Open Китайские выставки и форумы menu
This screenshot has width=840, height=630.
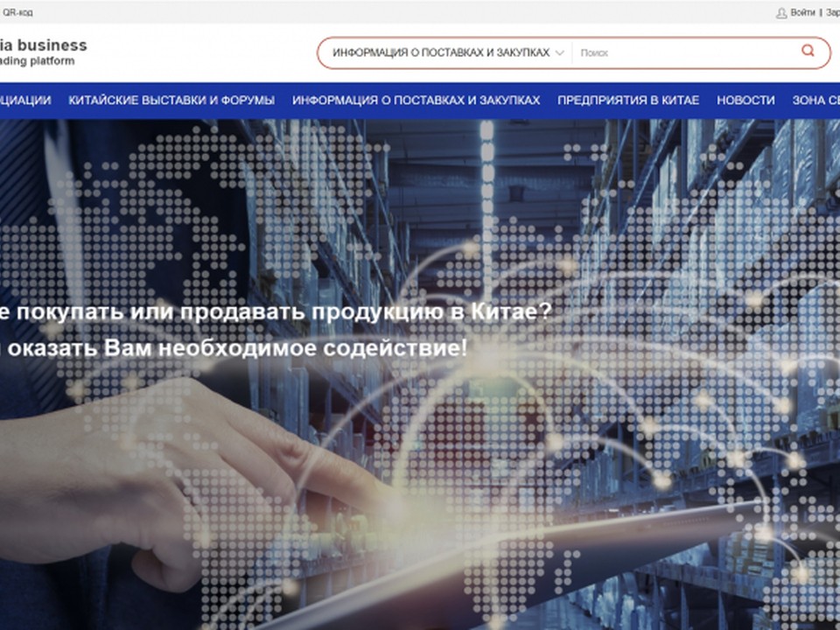coord(171,100)
